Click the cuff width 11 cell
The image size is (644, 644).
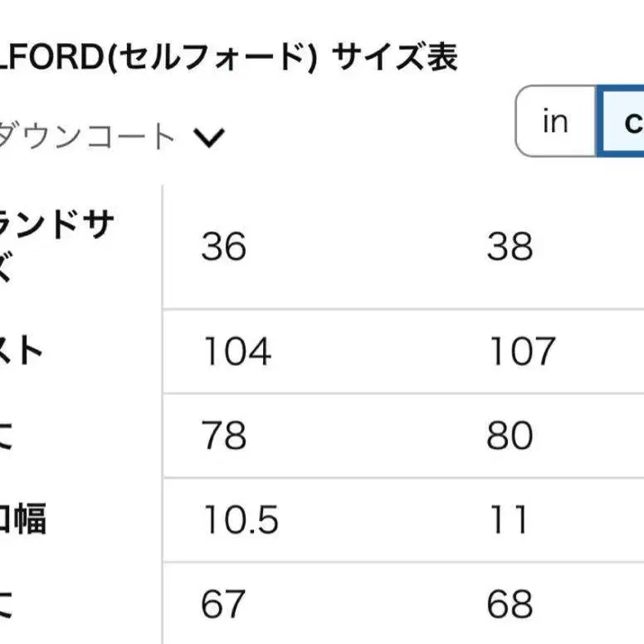[507, 520]
